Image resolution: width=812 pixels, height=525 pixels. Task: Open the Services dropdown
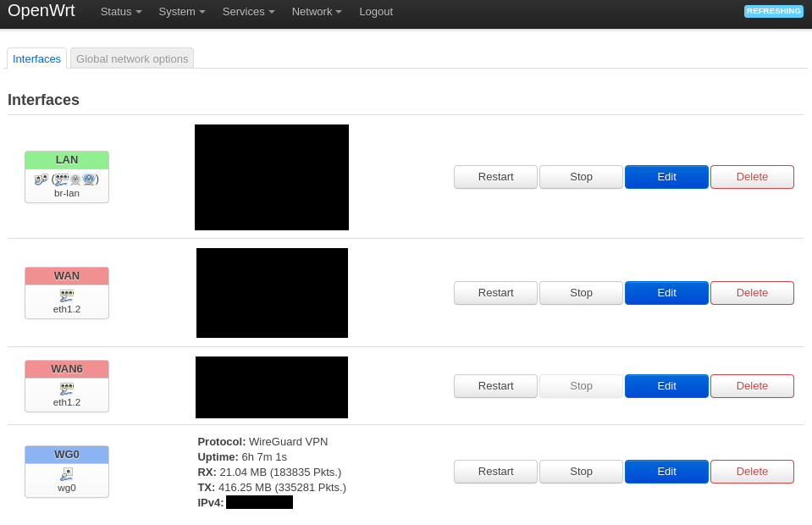pos(248,12)
